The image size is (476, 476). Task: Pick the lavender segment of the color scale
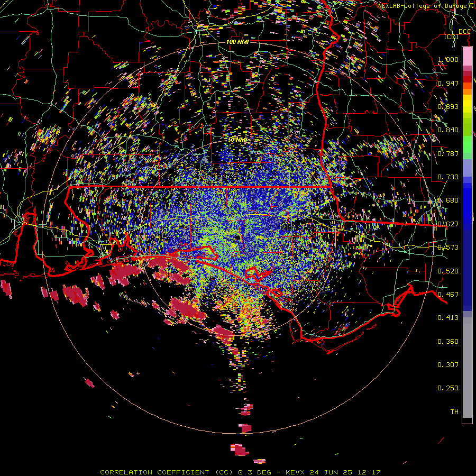click(467, 168)
